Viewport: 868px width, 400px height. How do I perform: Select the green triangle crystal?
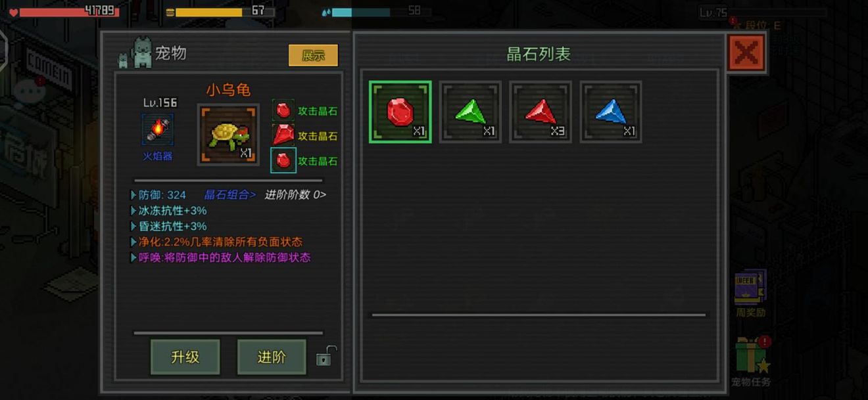point(470,112)
